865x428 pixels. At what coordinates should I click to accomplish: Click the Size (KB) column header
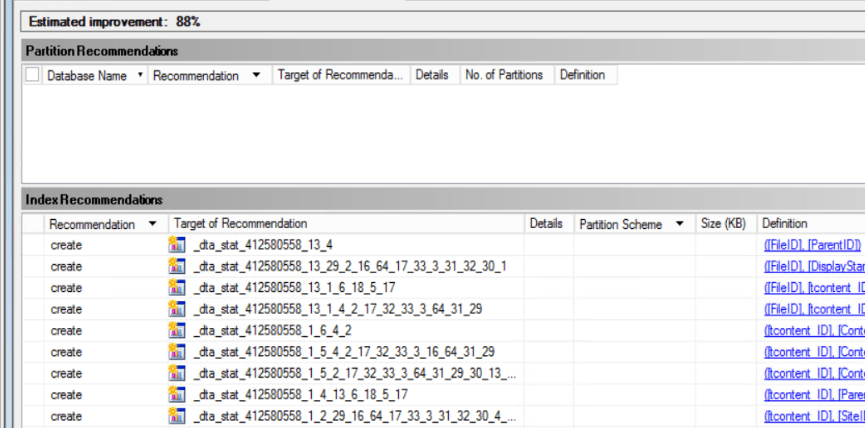click(x=724, y=224)
